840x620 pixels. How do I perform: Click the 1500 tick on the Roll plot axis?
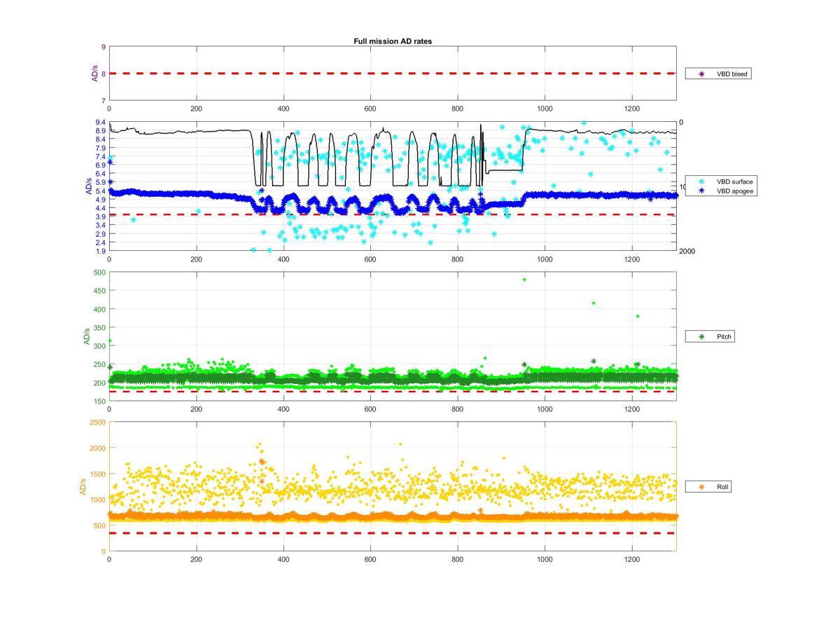[x=98, y=474]
